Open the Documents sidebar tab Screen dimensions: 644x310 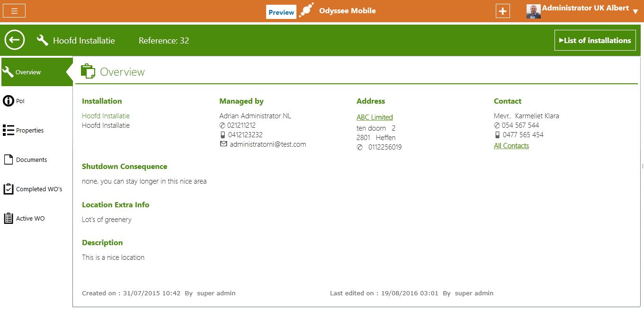[31, 160]
